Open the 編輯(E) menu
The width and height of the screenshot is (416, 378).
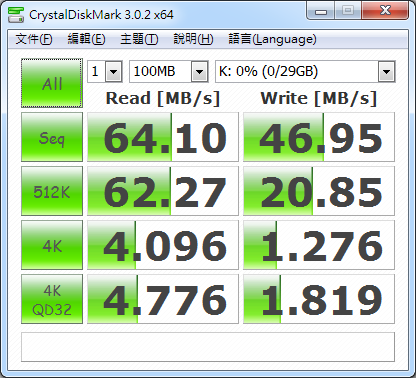[x=86, y=39]
